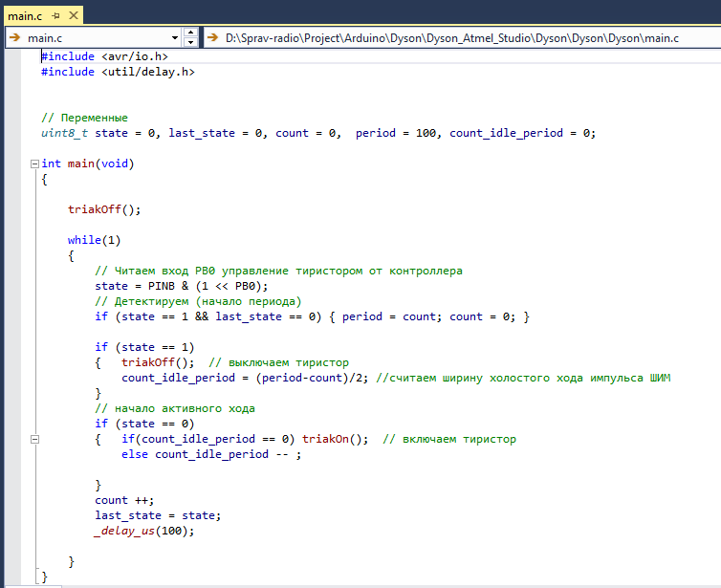Click 'else count_idle_period -- ;' line
This screenshot has width=721, height=588.
coord(211,454)
